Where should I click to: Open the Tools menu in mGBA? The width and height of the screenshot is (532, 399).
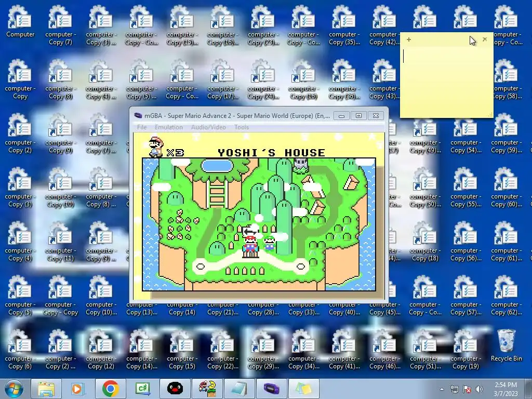pos(241,127)
